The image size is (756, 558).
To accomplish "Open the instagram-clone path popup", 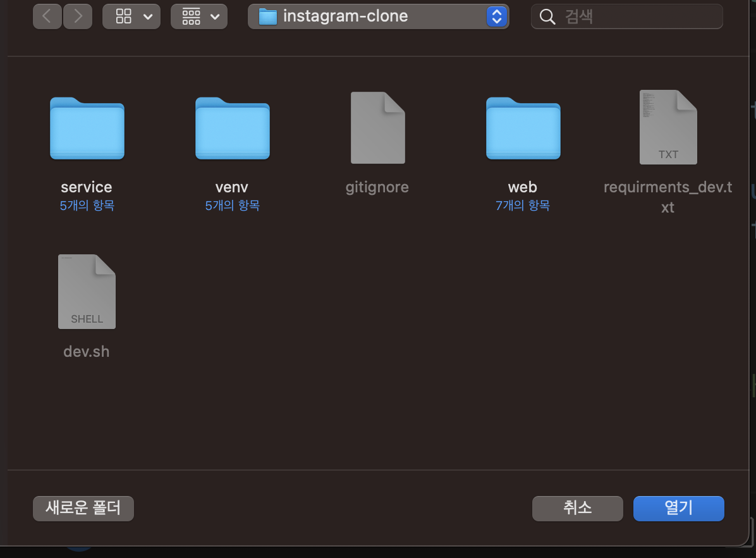I will pyautogui.click(x=378, y=17).
